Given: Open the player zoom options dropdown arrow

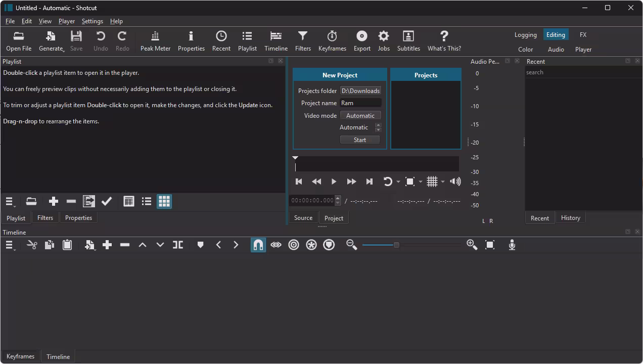Looking at the screenshot, I should (x=421, y=182).
